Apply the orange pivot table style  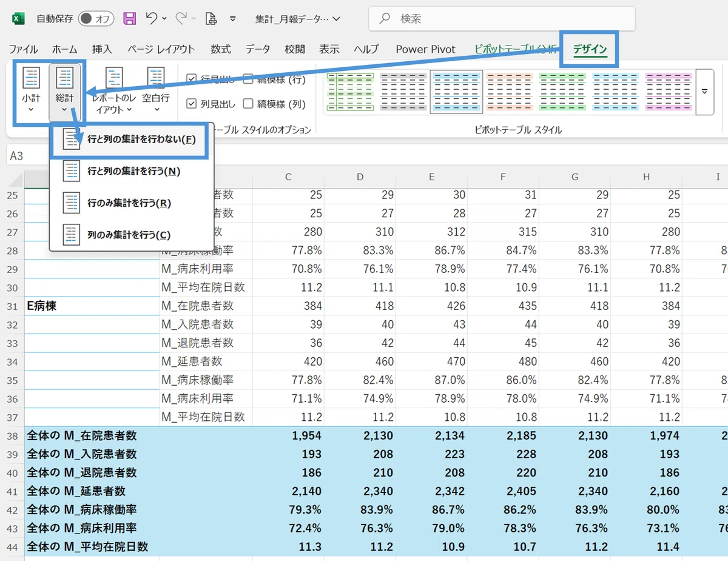tap(510, 92)
